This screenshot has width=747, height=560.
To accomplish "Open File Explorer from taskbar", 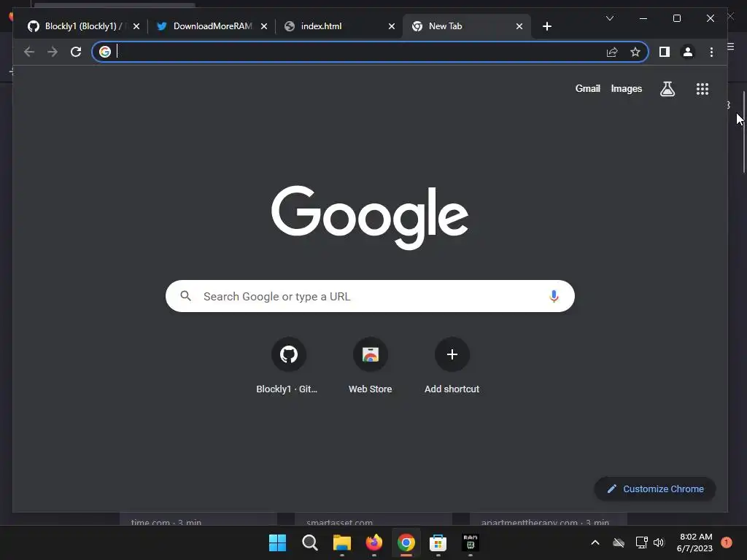I will 341,542.
